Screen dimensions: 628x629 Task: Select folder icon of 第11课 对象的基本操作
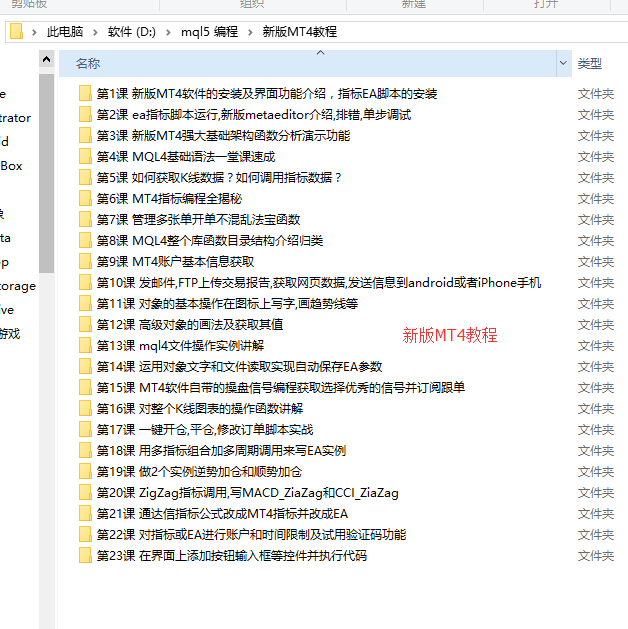pyautogui.click(x=85, y=303)
